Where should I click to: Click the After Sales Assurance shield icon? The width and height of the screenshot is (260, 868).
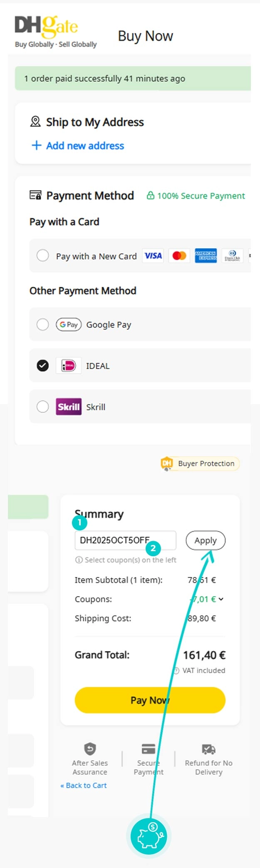click(x=89, y=748)
